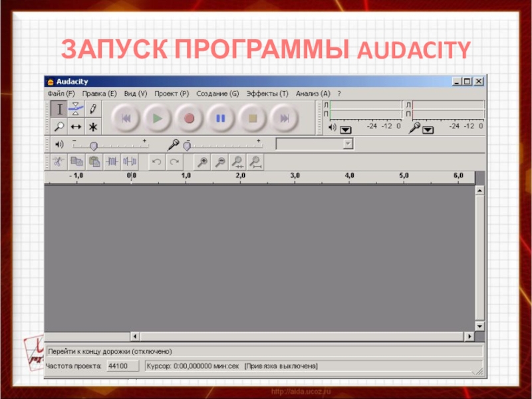532x399 pixels.
Task: Open the Файл (F) menu
Action: 61,94
